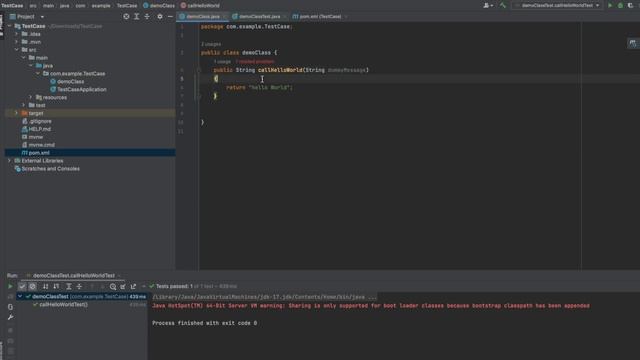Select .gitignore file in project tree
This screenshot has height=360, width=640.
40,121
